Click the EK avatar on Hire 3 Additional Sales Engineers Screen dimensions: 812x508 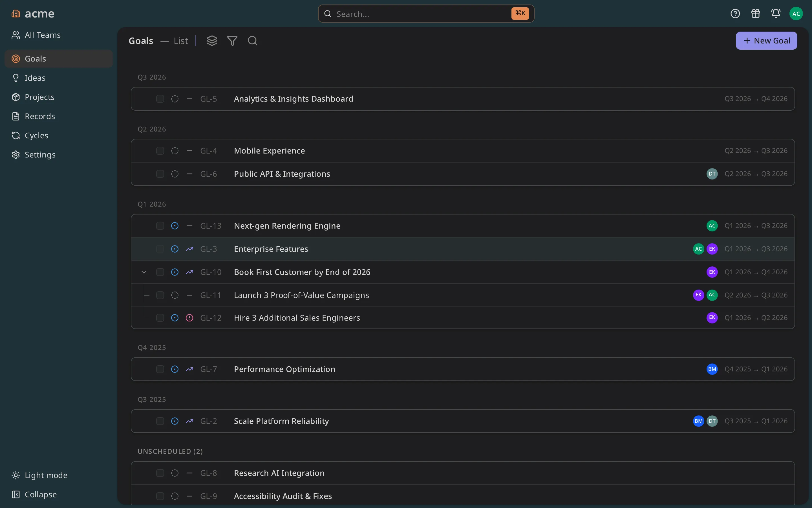[712, 318]
